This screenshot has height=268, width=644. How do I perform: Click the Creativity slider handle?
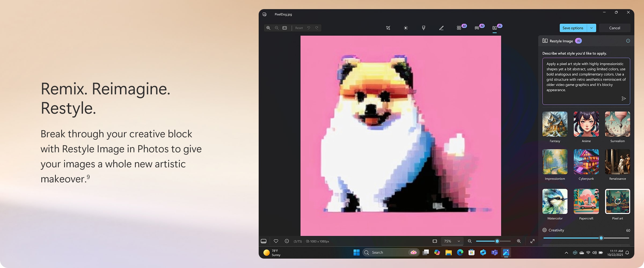[x=601, y=238]
